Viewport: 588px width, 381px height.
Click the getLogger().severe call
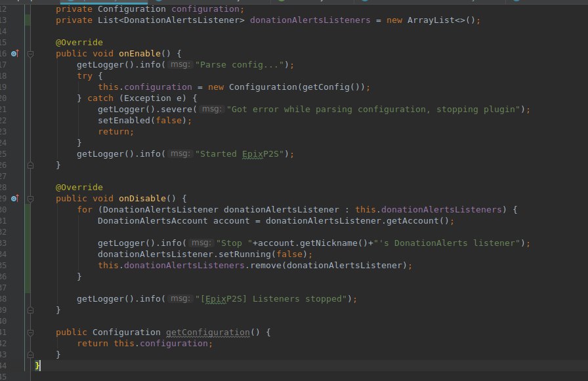click(x=146, y=110)
